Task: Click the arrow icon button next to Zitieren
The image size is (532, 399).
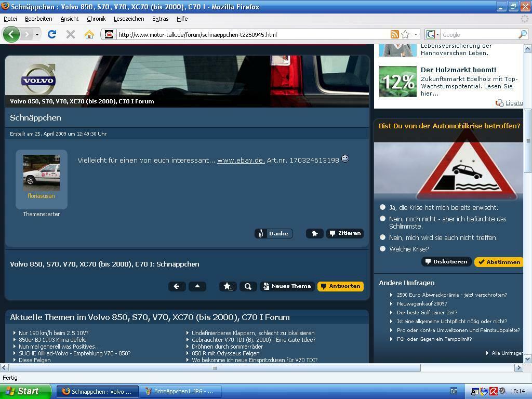Action: pos(314,233)
